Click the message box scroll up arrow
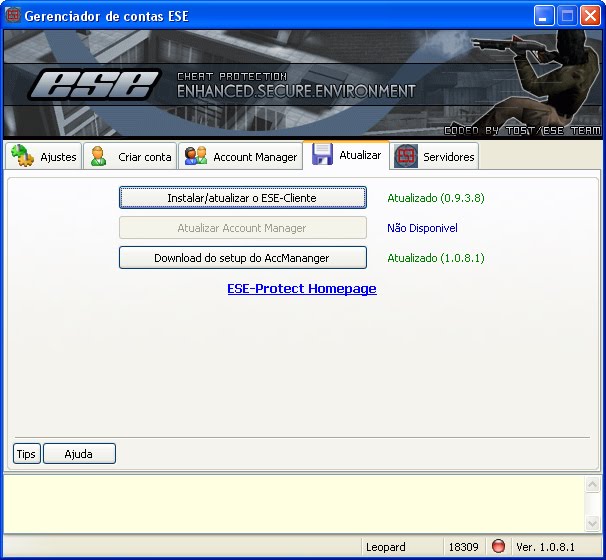Screen dimensions: 606x560 click(x=592, y=486)
